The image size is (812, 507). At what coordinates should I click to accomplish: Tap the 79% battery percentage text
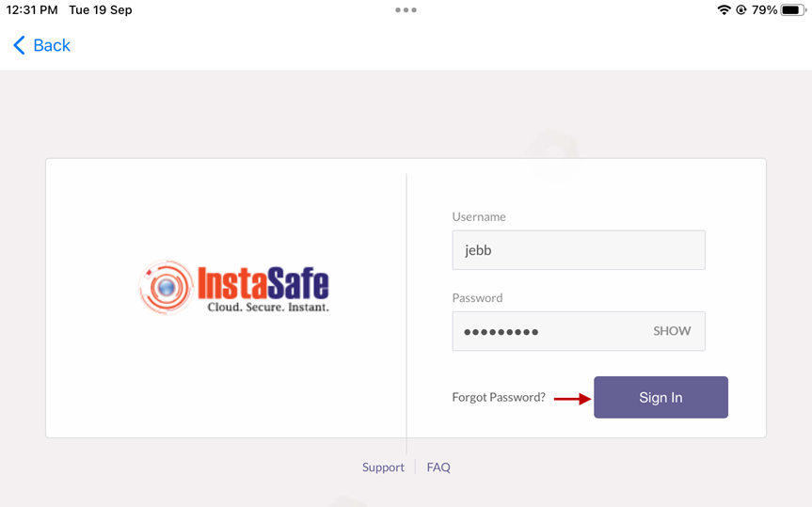tap(764, 9)
